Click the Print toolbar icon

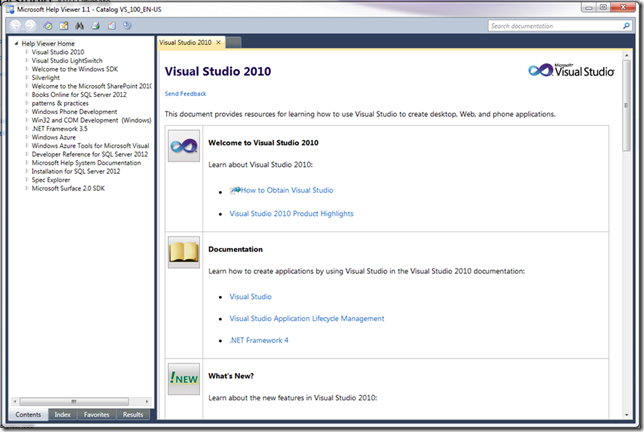tap(95, 26)
